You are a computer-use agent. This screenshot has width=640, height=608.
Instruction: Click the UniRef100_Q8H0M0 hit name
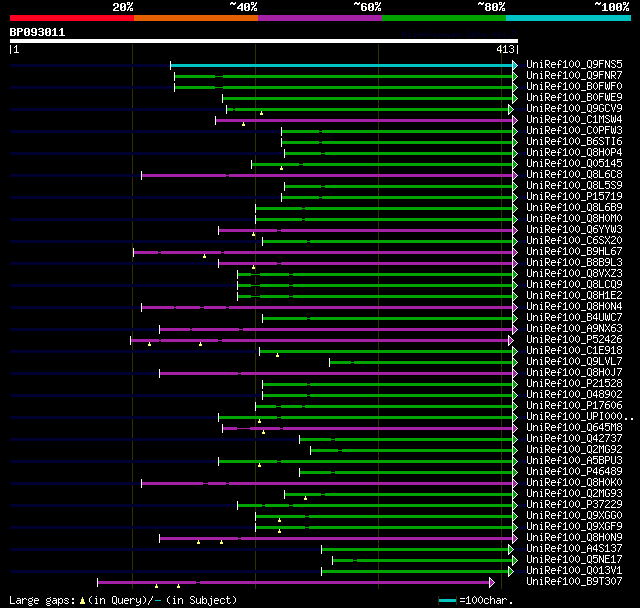[574, 219]
